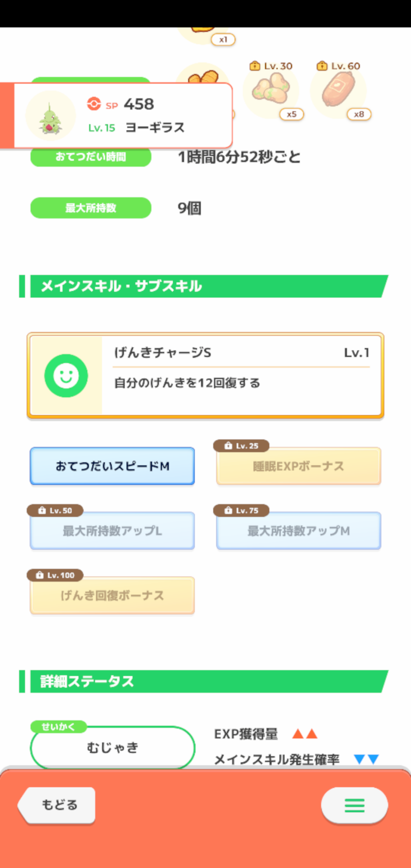Open the hamburger menu
The height and width of the screenshot is (868, 411).
[x=355, y=806]
